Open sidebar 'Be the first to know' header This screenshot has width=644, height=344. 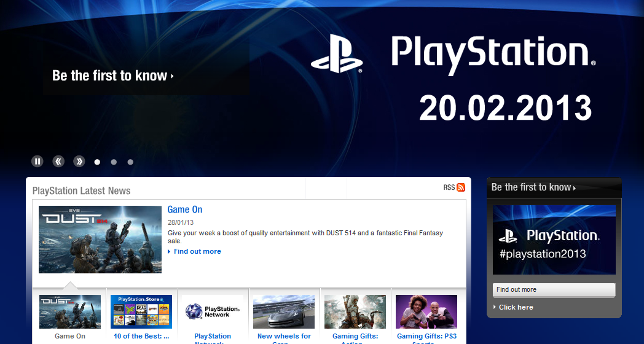tap(533, 187)
